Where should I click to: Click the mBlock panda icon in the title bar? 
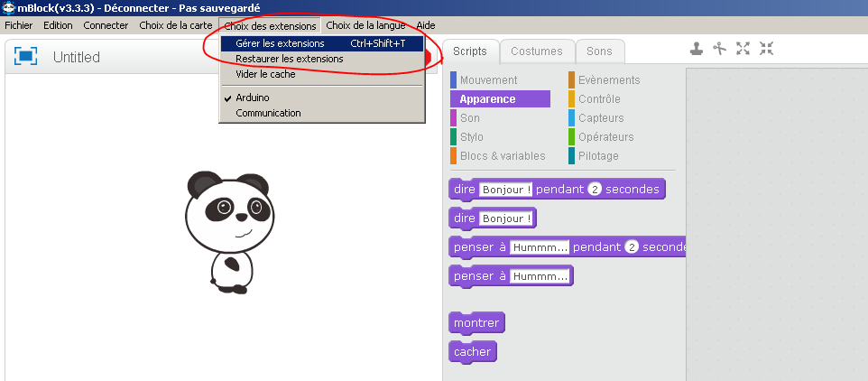pos(9,8)
